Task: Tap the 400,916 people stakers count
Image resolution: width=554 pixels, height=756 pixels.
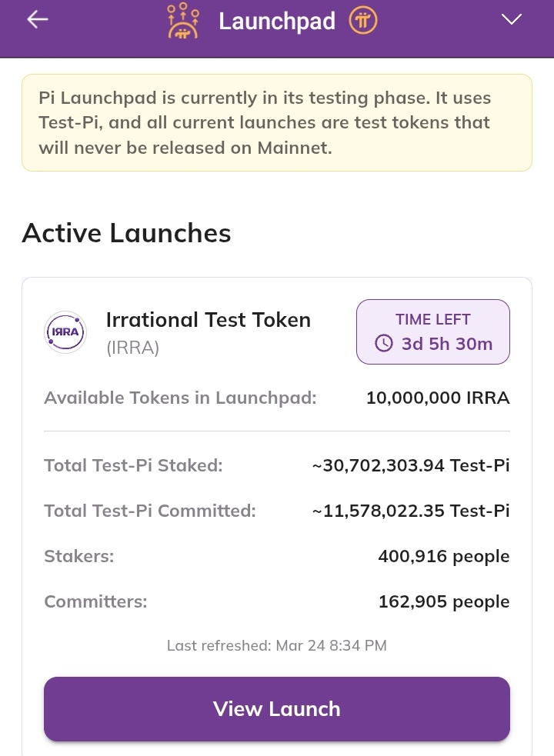Action: pos(443,556)
